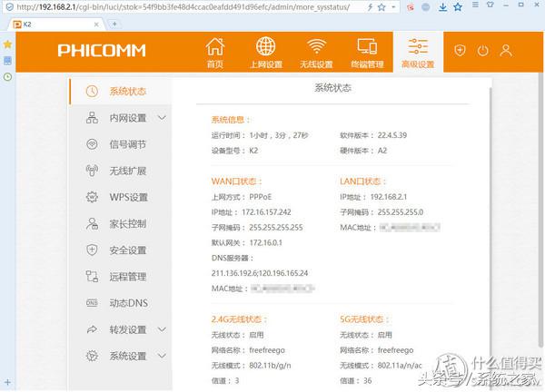This screenshot has height=392, width=545.
Task: Open 终端管理 devices icon
Action: click(x=367, y=46)
